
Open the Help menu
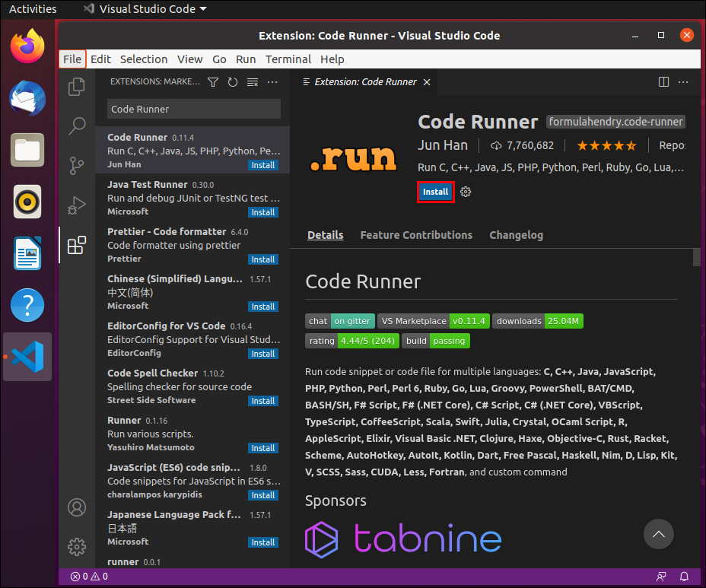332,59
